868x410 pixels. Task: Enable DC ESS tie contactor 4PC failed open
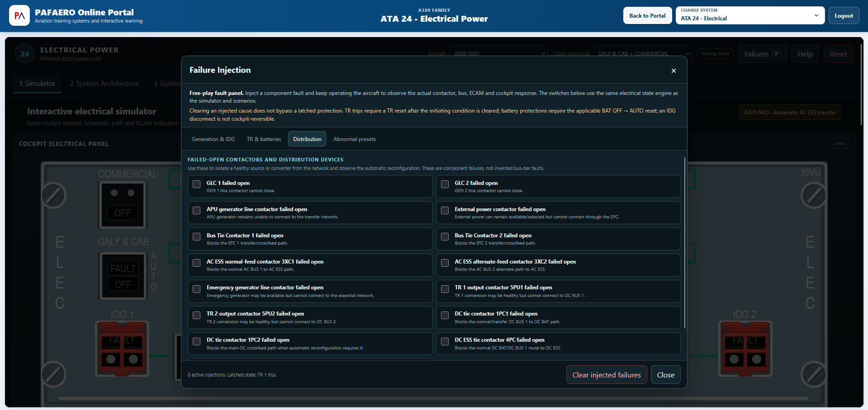pyautogui.click(x=445, y=342)
